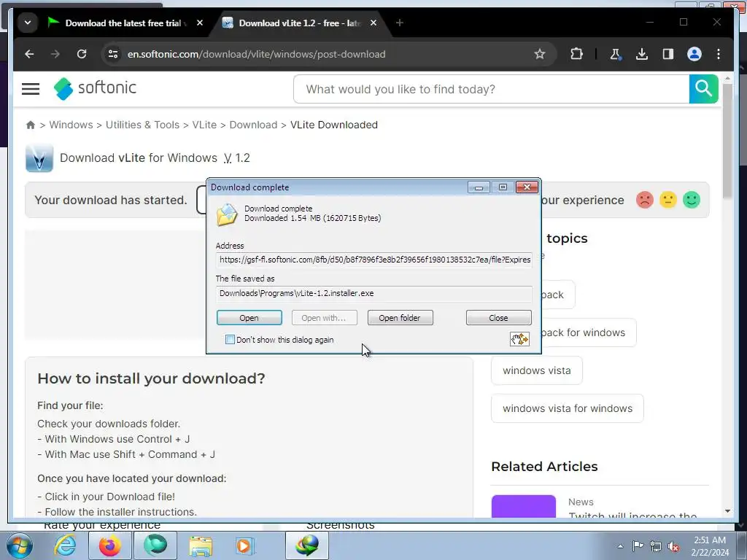Click the drag-and-drop hand icon in dialog
The height and width of the screenshot is (560, 747).
point(519,339)
